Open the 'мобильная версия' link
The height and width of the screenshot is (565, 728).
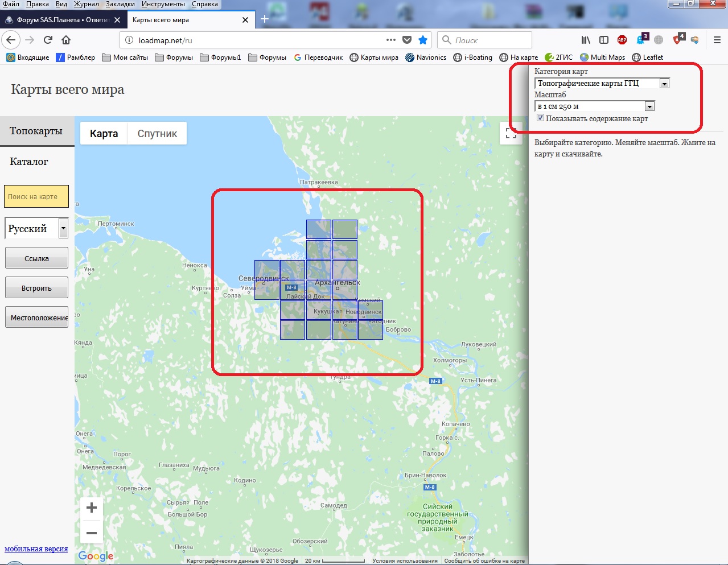tap(36, 548)
